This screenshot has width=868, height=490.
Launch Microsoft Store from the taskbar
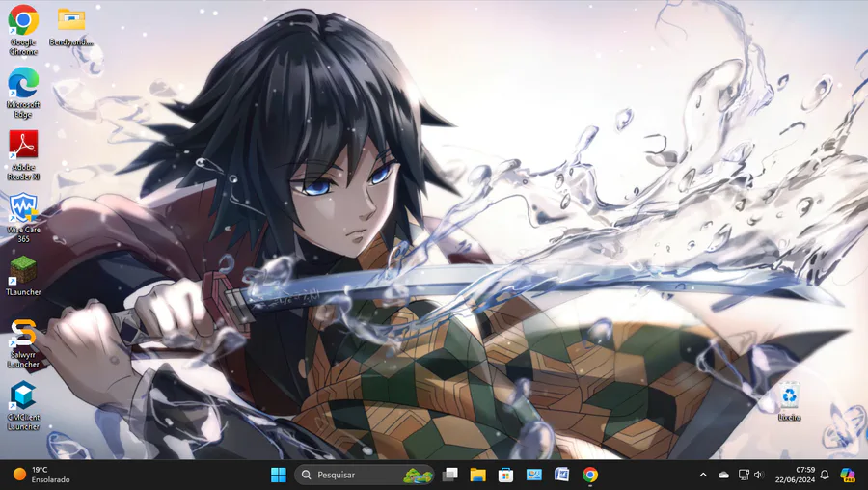pyautogui.click(x=505, y=475)
